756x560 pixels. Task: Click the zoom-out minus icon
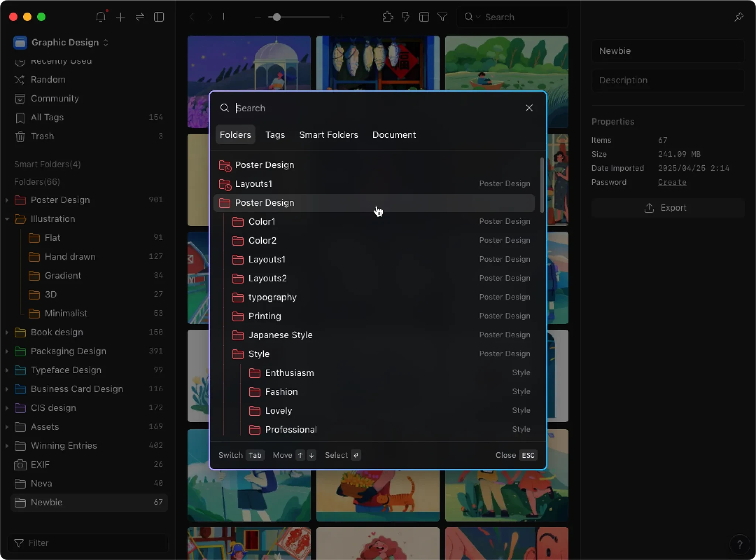[258, 17]
